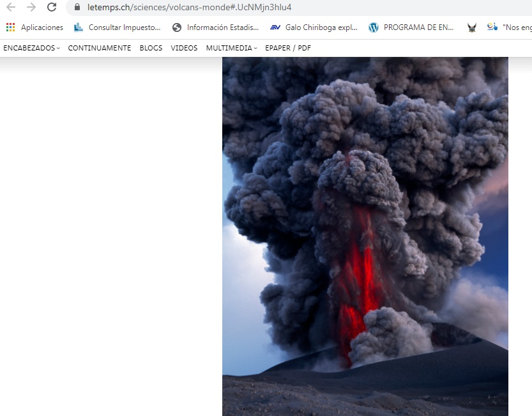Click the volcano eruption photo
The width and height of the screenshot is (532, 416).
tap(365, 236)
